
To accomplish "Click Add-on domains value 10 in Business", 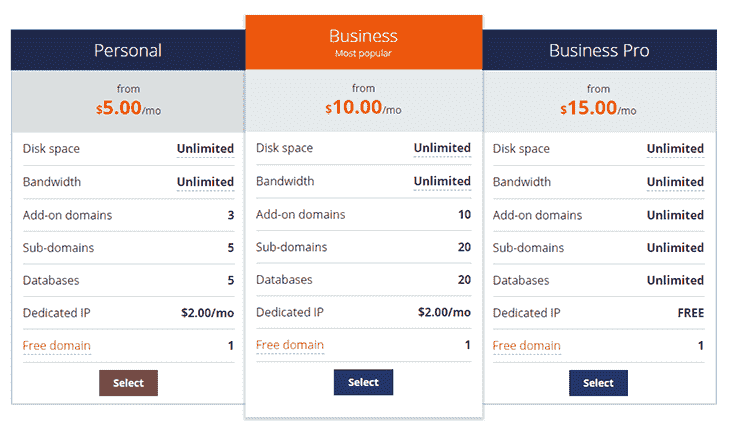I will [x=465, y=214].
